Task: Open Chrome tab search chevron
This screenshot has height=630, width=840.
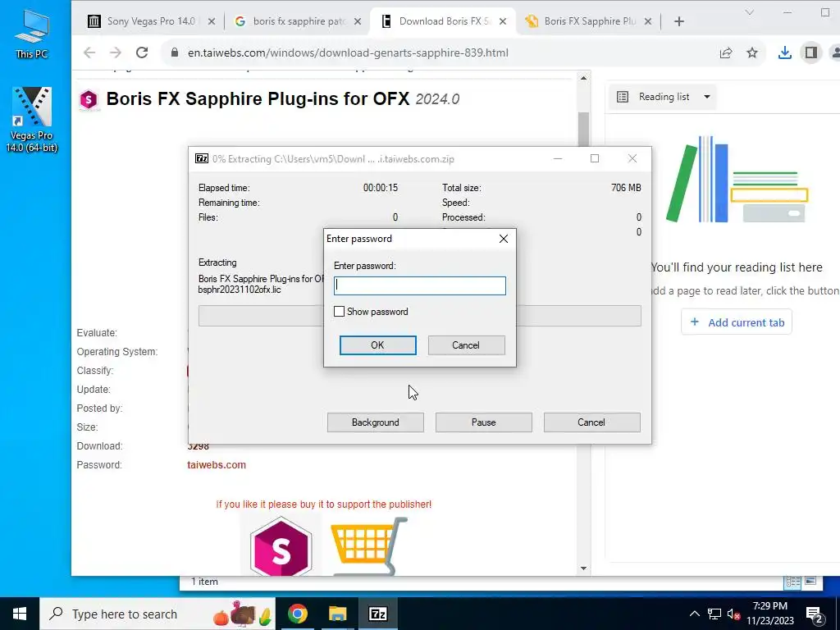Action: (x=750, y=12)
